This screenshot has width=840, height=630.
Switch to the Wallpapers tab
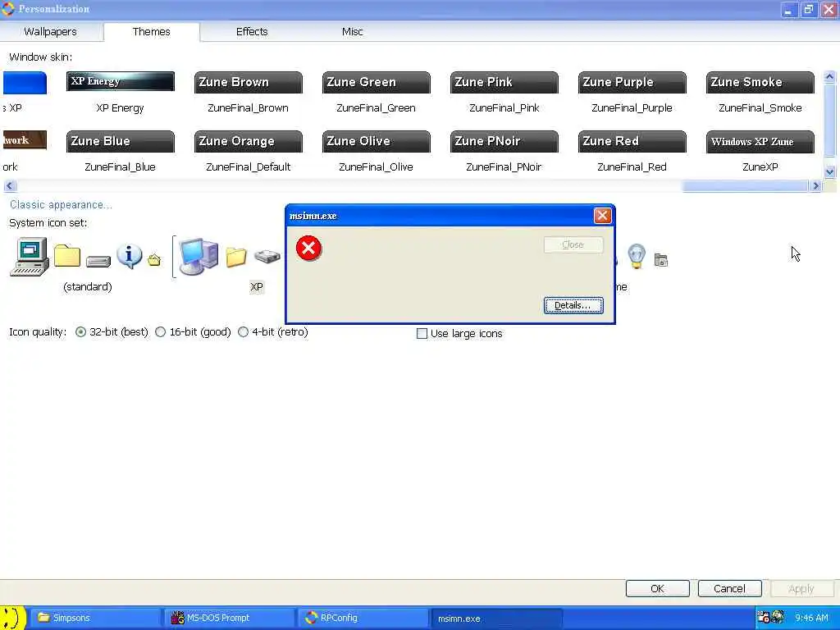point(50,32)
